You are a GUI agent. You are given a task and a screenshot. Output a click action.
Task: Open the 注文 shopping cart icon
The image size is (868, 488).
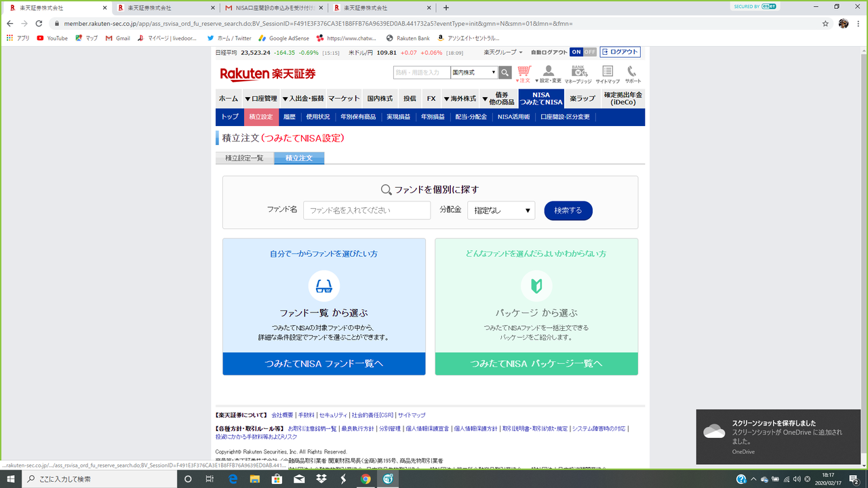pos(524,74)
